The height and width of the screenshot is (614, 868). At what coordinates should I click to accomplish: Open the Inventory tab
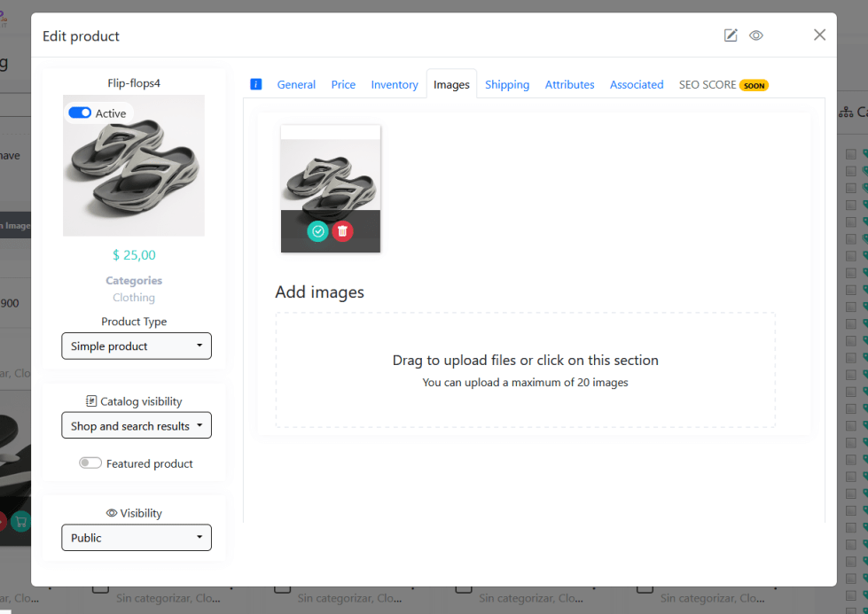(395, 85)
